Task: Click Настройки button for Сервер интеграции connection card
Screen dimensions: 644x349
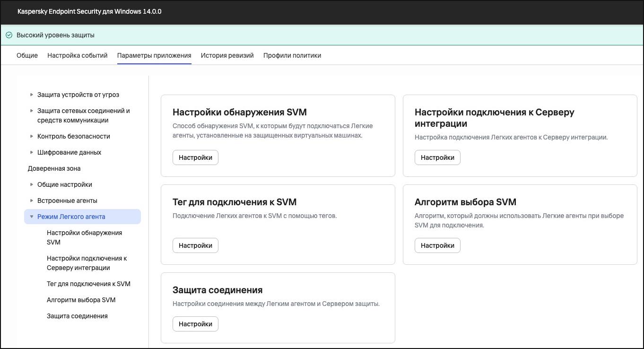Action: tap(437, 157)
